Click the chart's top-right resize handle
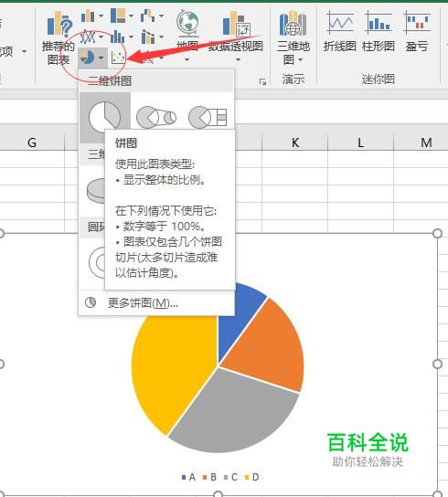 (x=437, y=234)
